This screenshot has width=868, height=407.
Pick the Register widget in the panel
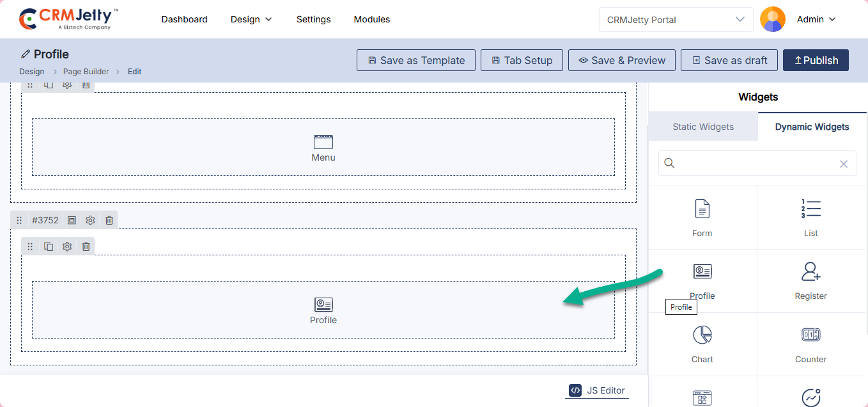click(810, 273)
